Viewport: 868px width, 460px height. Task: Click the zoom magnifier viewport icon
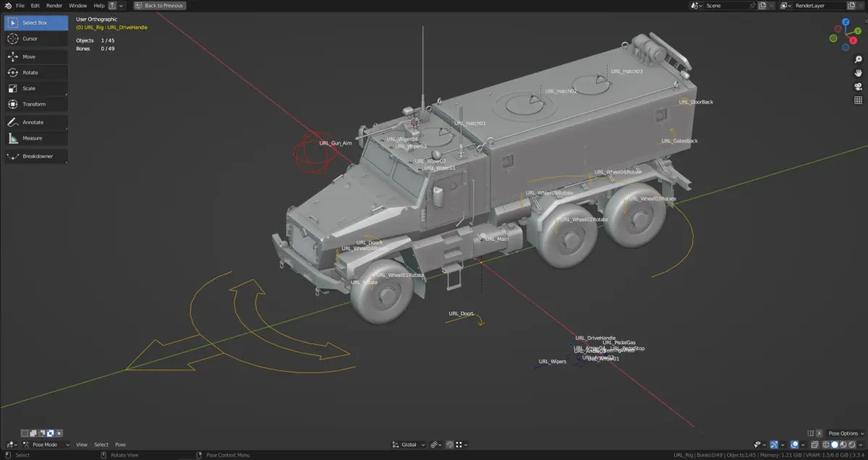tap(859, 59)
